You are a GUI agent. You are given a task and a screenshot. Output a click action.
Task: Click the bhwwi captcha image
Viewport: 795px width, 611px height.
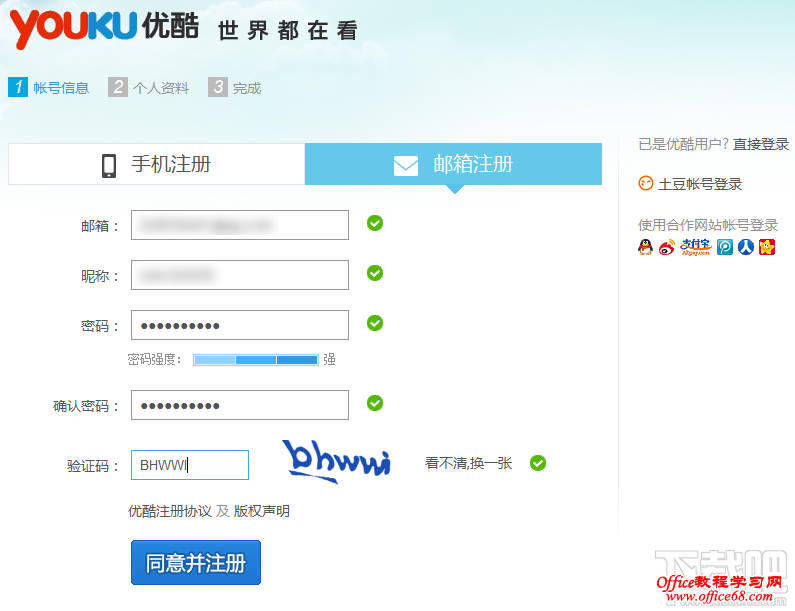337,461
